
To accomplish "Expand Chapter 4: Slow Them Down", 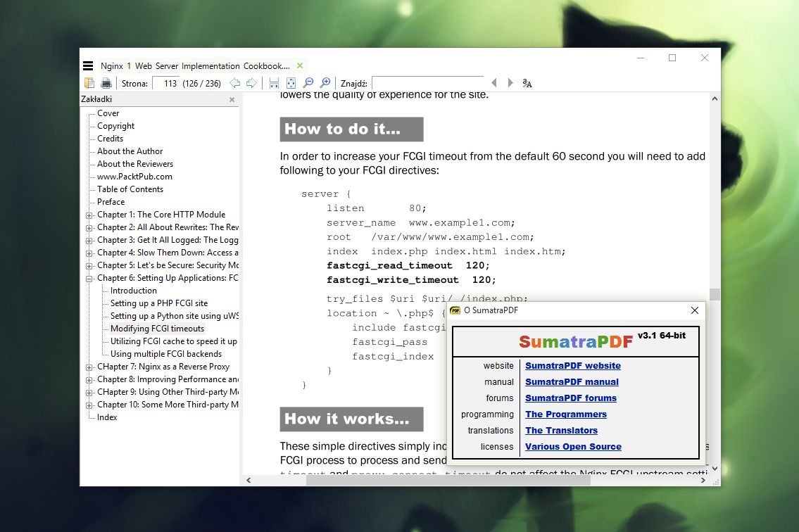I will point(89,253).
